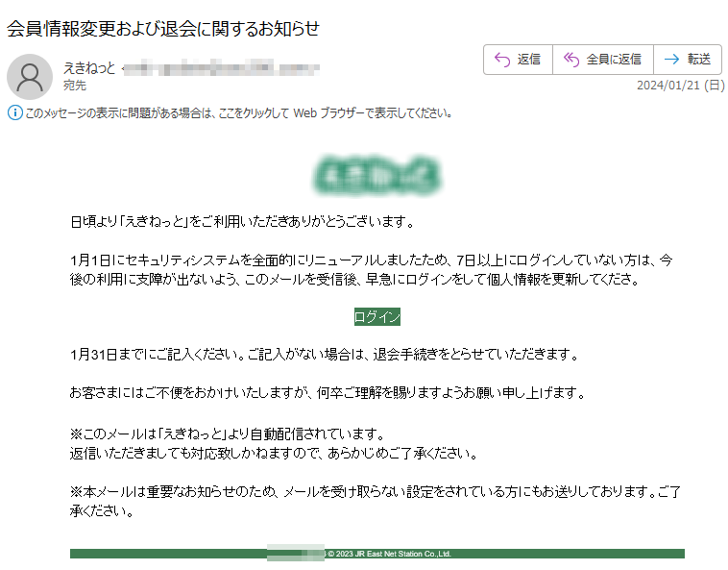Click the date 2024/01/21 (日)
Image resolution: width=728 pixels, height=570 pixels.
click(x=680, y=86)
